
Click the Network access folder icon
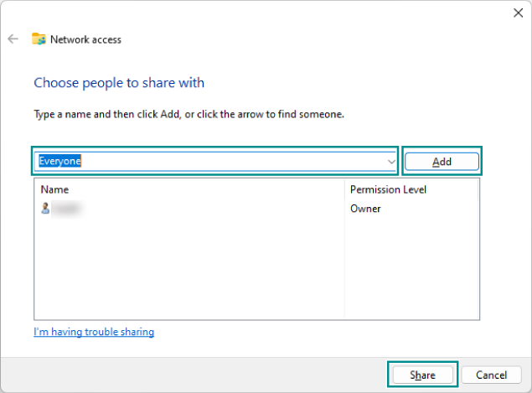39,39
